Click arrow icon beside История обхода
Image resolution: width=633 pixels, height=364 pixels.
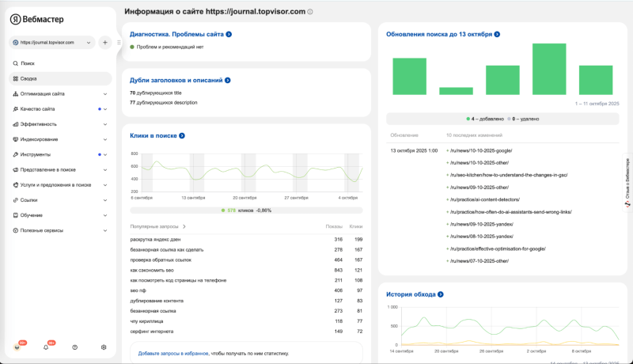441,294
